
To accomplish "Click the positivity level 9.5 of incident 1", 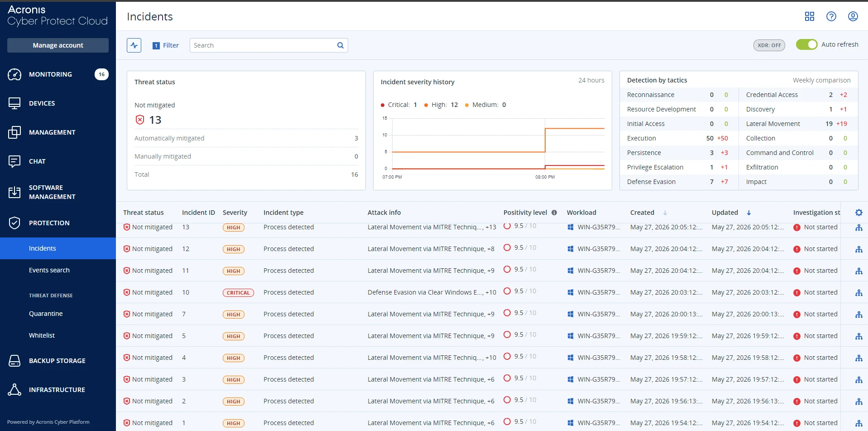I will click(519, 421).
